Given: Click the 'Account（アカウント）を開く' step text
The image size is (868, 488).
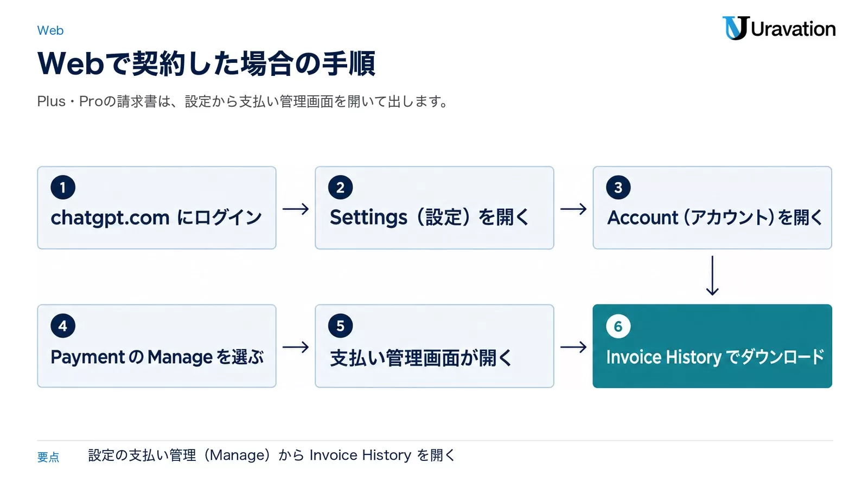Looking at the screenshot, I should (x=714, y=217).
